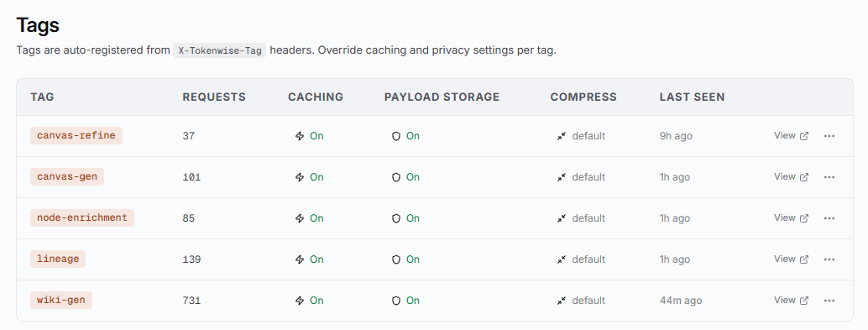Toggle caching On for canvas-gen

coord(310,177)
